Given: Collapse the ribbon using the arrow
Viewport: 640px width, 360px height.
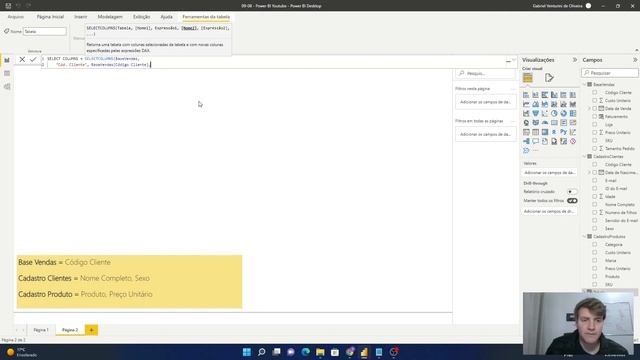Looking at the screenshot, I should click(x=637, y=50).
